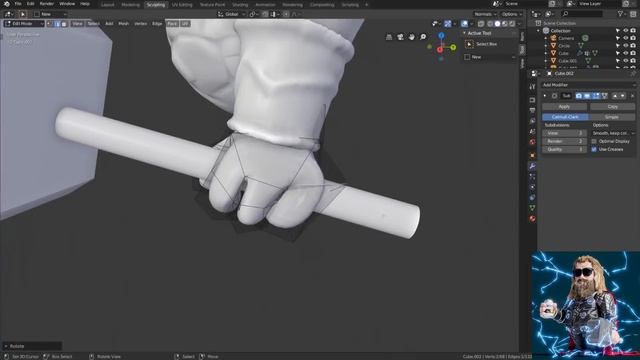Switch to the Shading workspace tab
Viewport: 640px width, 360px height.
click(240, 5)
